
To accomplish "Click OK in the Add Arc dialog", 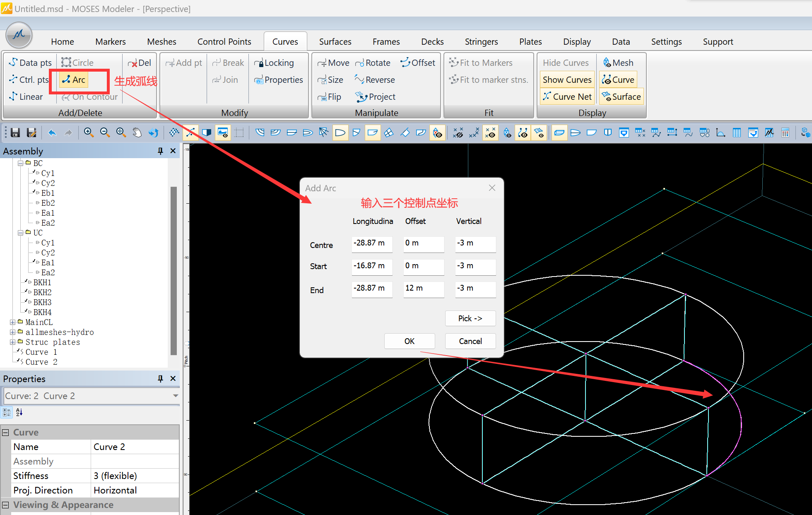I will [409, 341].
